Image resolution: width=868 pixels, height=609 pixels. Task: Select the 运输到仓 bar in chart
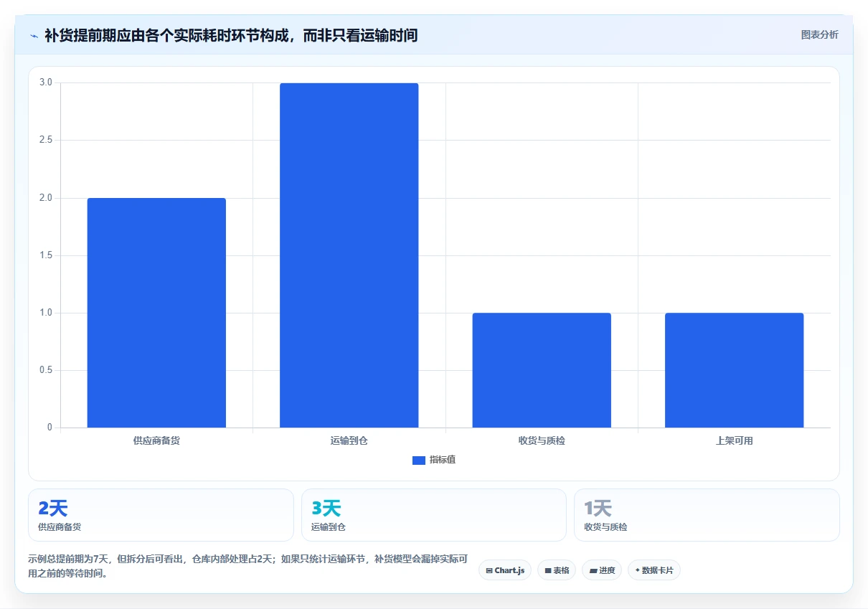click(x=349, y=255)
